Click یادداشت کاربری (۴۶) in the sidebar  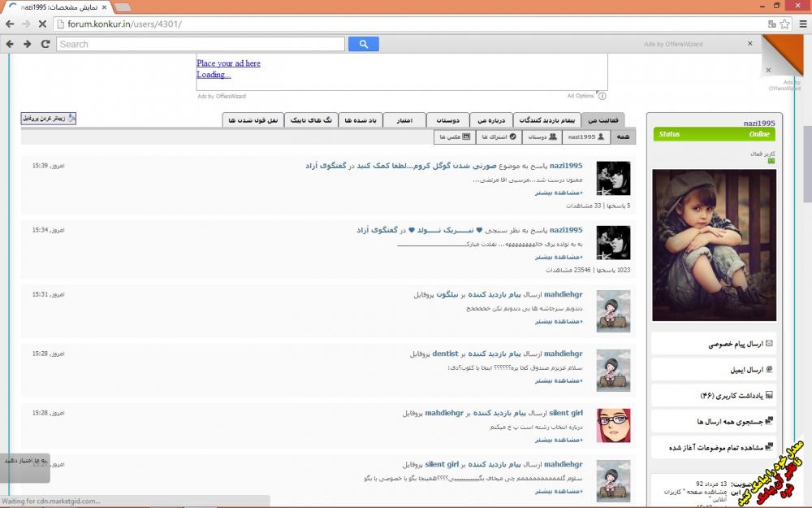click(732, 396)
